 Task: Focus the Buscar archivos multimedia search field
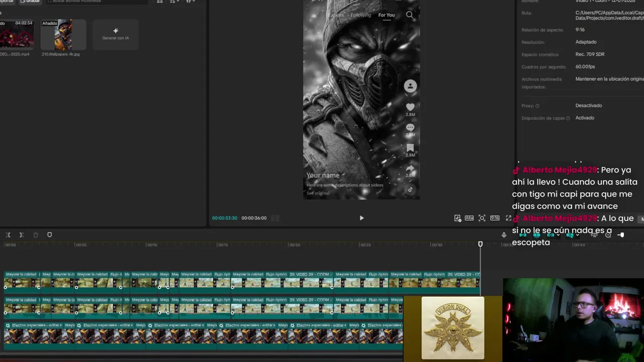tap(97, 2)
